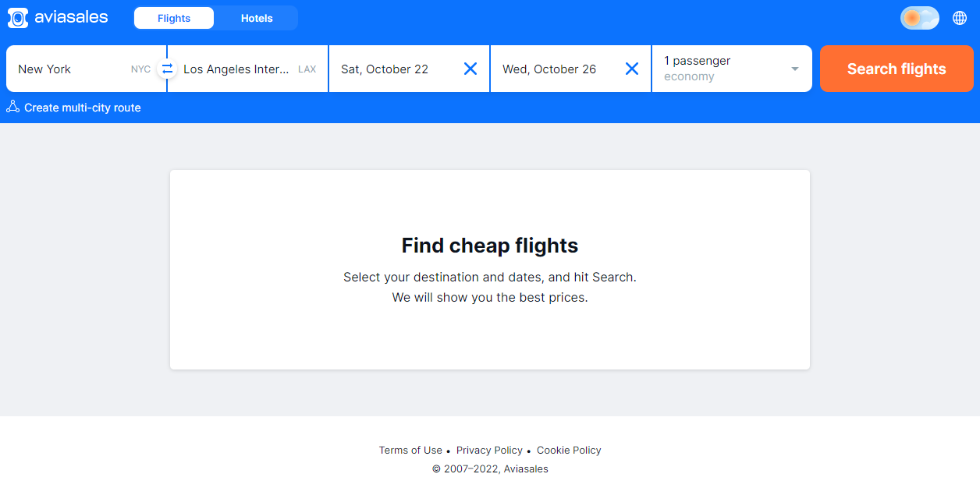Click the Aviasales logo icon

[18, 18]
